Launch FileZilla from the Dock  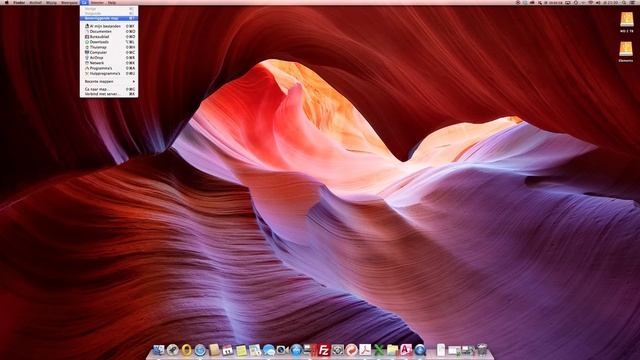point(324,350)
